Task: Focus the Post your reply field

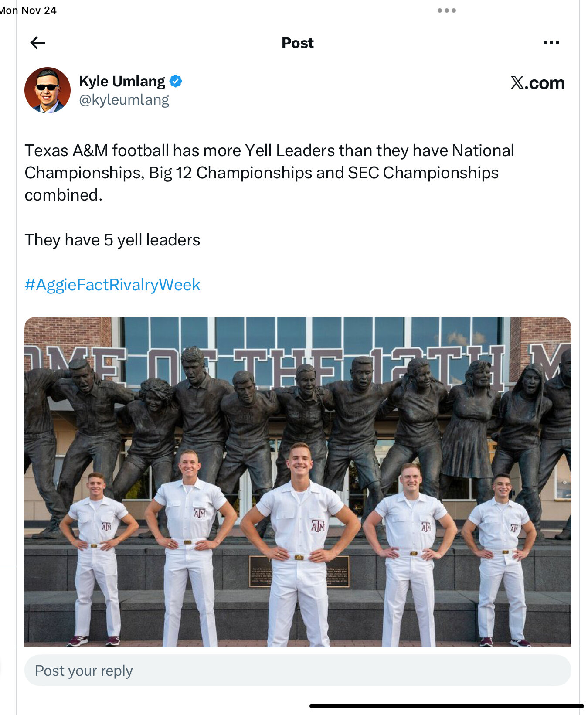Action: pos(298,671)
